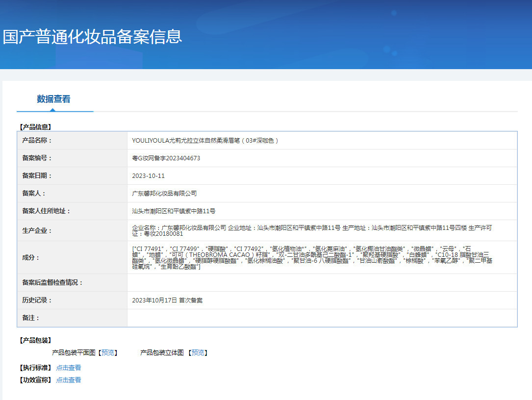Image resolution: width=532 pixels, height=400 pixels.
Task: Select the filing date 2023-10-11
Action: [x=148, y=176]
